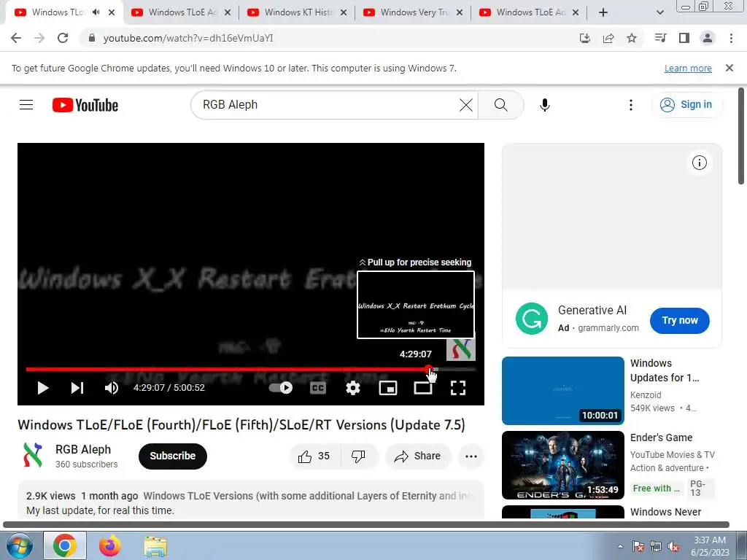Open the system volume tray icon

(x=673, y=546)
